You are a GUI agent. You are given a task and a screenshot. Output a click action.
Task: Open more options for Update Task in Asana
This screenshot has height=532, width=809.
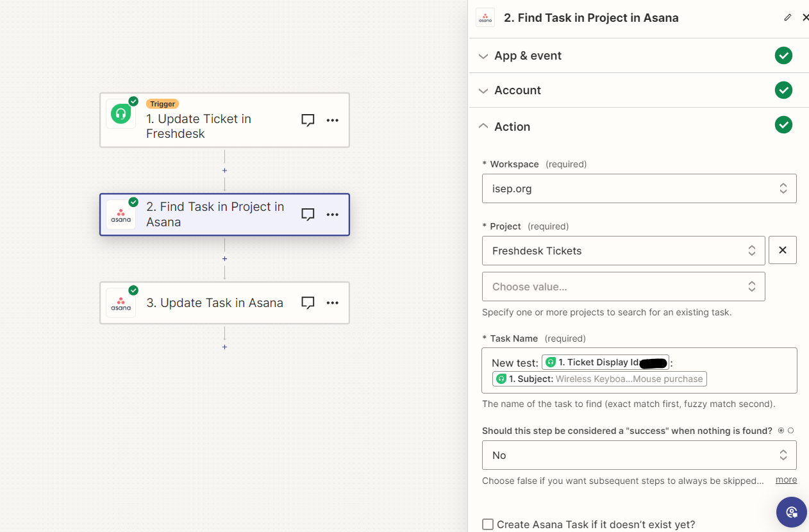pyautogui.click(x=332, y=303)
